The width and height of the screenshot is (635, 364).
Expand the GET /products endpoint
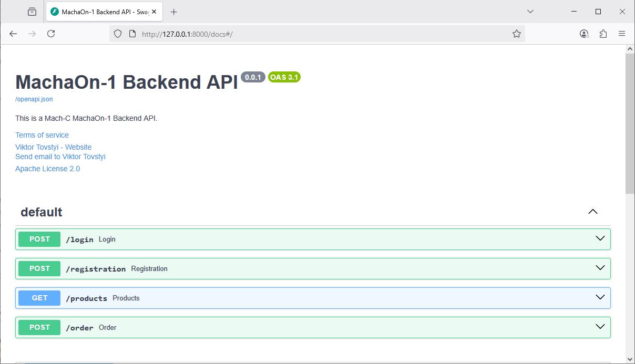[600, 298]
